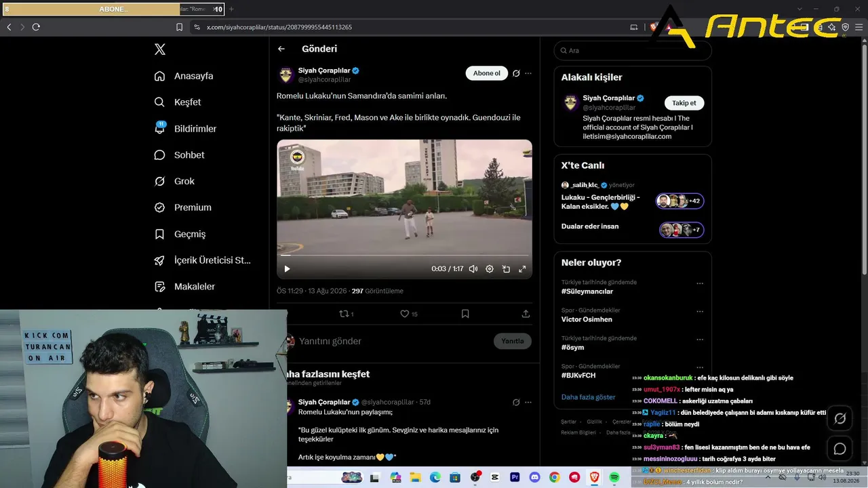Open the #ösym trending topic
Image resolution: width=868 pixels, height=488 pixels.
click(x=572, y=348)
